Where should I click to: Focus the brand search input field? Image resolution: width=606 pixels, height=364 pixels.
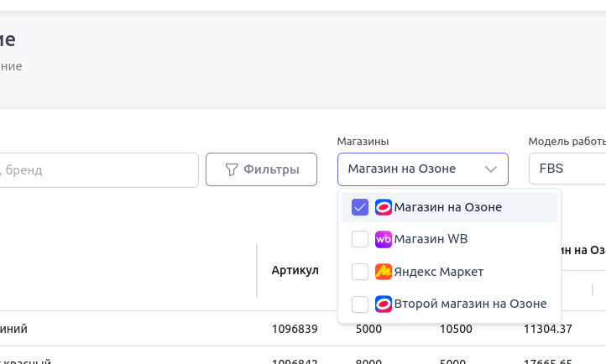point(98,170)
